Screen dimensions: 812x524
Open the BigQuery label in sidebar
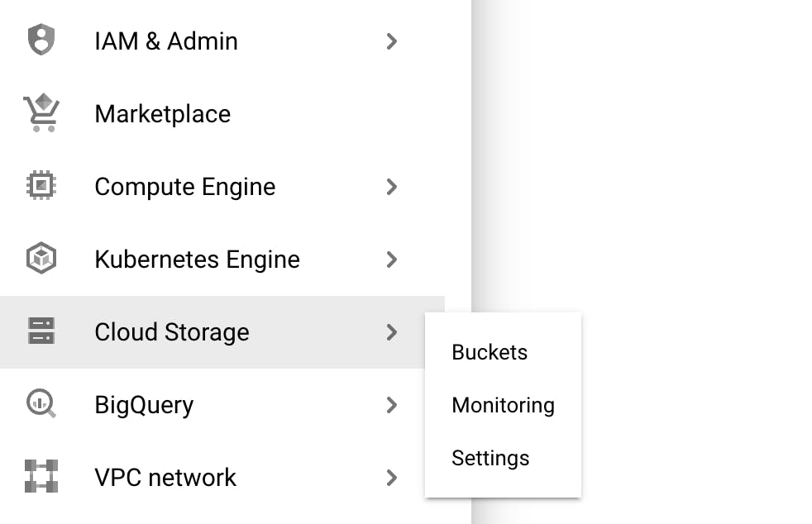(x=144, y=404)
